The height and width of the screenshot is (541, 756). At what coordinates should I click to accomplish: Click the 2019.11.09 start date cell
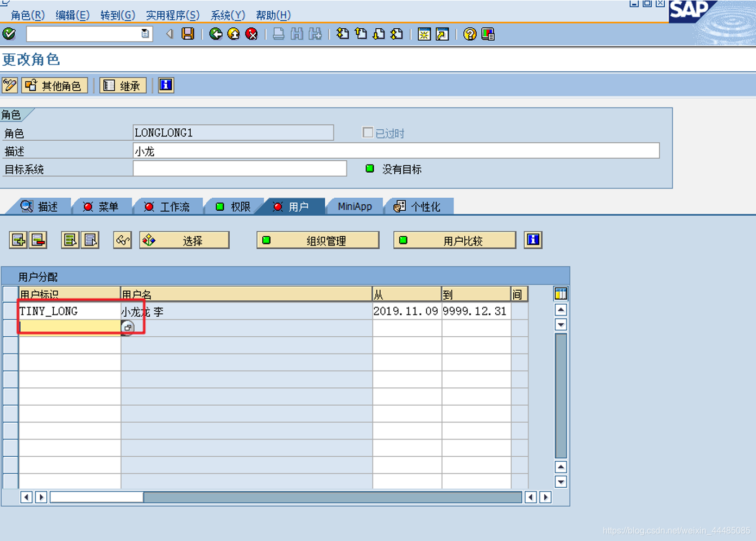tap(407, 311)
